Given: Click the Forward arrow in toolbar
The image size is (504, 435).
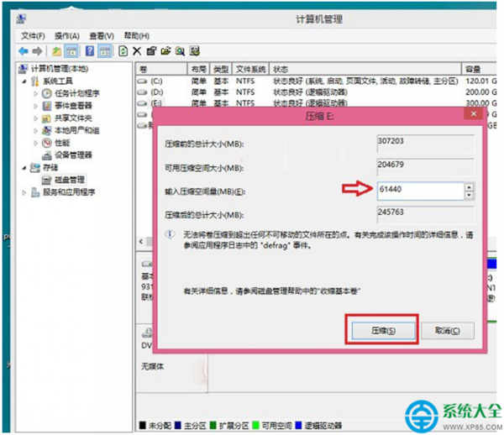Looking at the screenshot, I should point(37,51).
